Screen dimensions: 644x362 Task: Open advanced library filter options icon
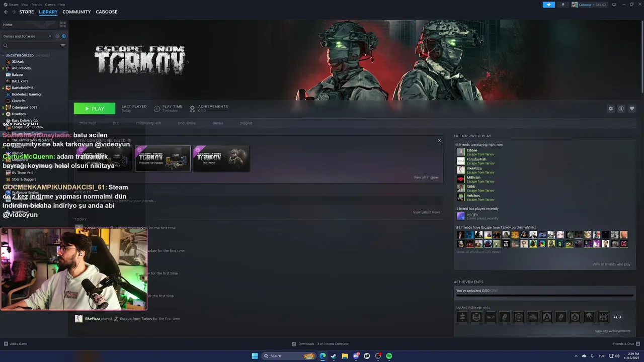63,46
